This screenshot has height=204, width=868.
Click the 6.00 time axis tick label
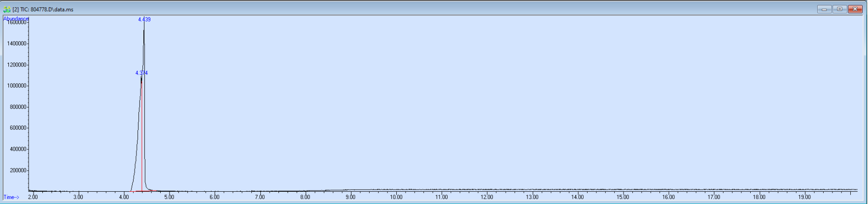(x=214, y=197)
